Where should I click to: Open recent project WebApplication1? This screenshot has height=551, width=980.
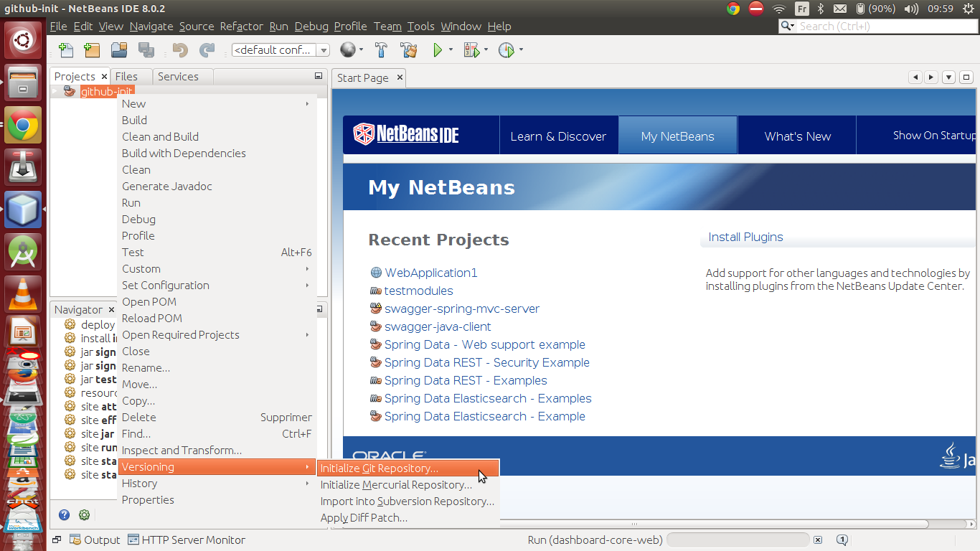point(430,273)
